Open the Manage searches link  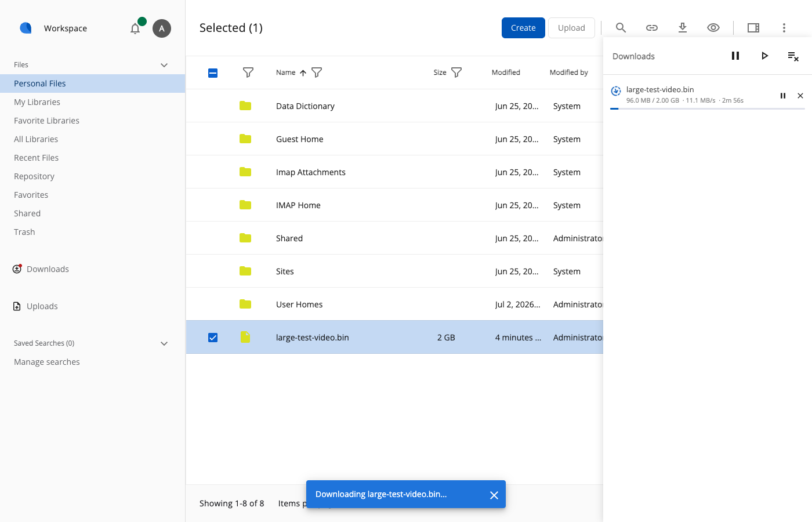point(47,362)
